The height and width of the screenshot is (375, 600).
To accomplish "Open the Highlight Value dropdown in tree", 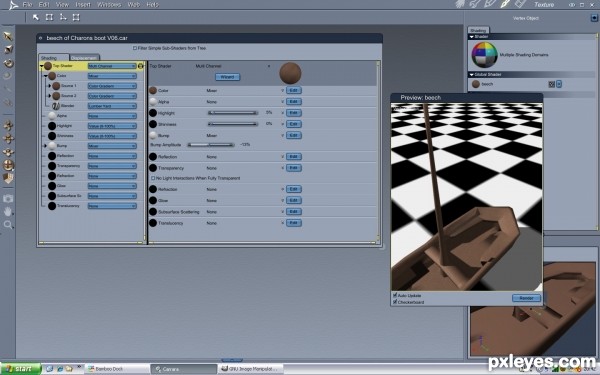I will [112, 126].
